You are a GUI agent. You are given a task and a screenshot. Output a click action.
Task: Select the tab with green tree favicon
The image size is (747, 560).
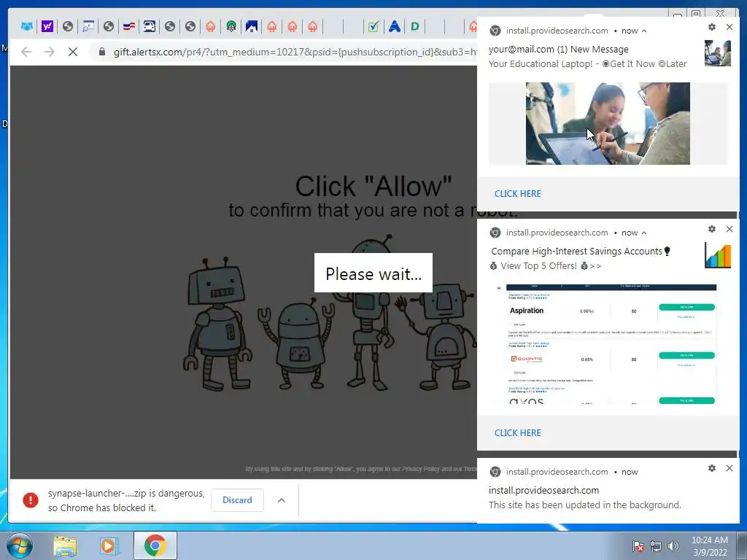coord(231,26)
